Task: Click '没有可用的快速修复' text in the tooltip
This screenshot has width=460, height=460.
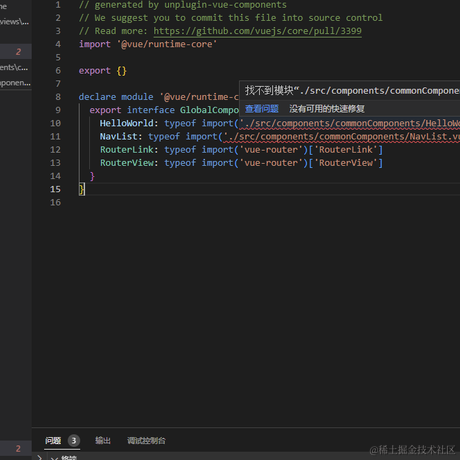Action: 327,109
